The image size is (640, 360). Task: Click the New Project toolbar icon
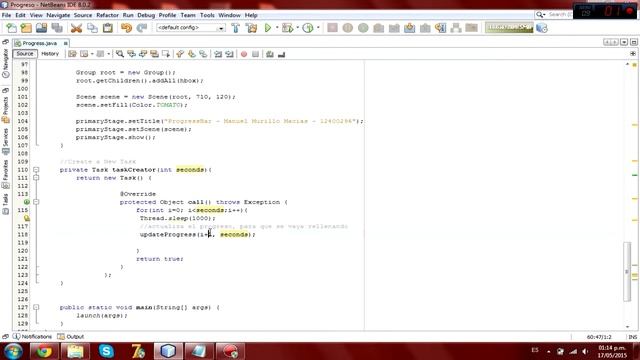[x=26, y=28]
